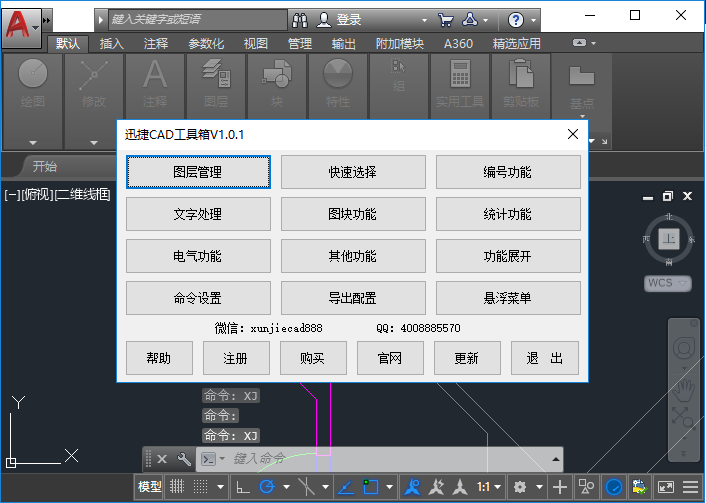Viewport: 706px width, 503px height.
Task: Click the 快速选择 button
Action: (353, 172)
